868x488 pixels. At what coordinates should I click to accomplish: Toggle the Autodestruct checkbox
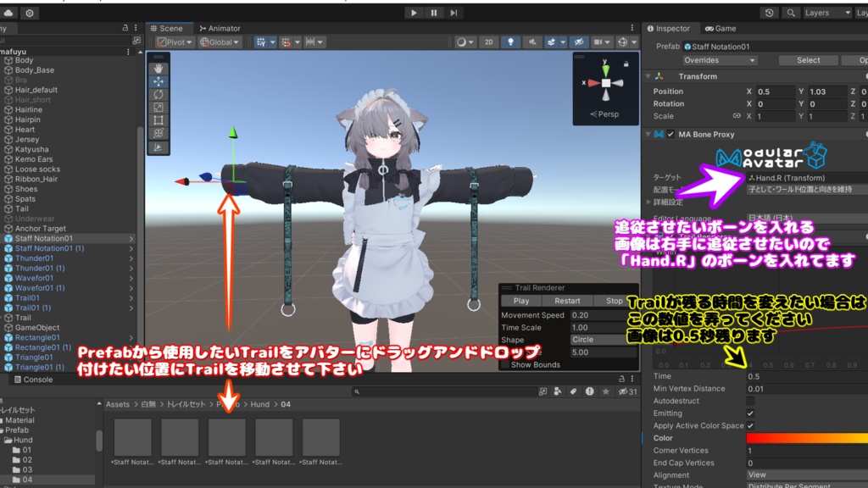tap(750, 401)
